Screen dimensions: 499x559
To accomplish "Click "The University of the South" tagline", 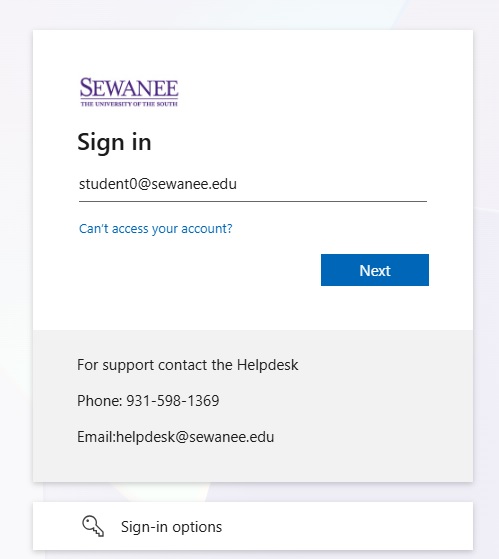I will pyautogui.click(x=129, y=104).
